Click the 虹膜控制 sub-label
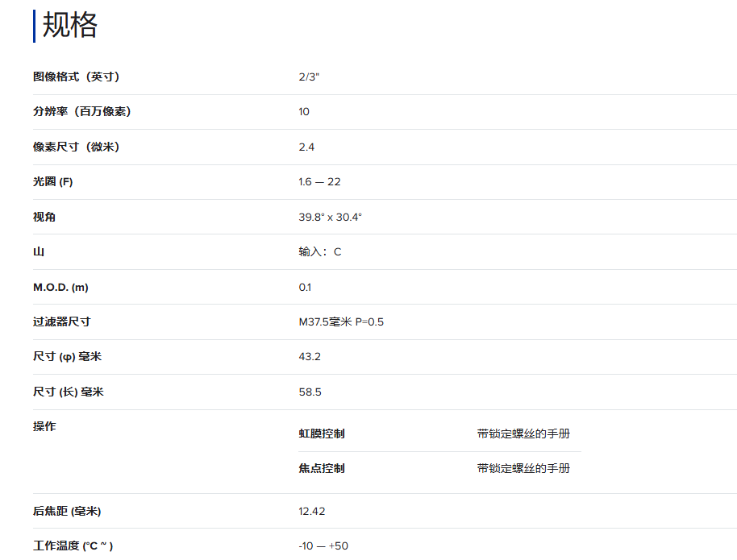737x560 pixels. click(321, 433)
